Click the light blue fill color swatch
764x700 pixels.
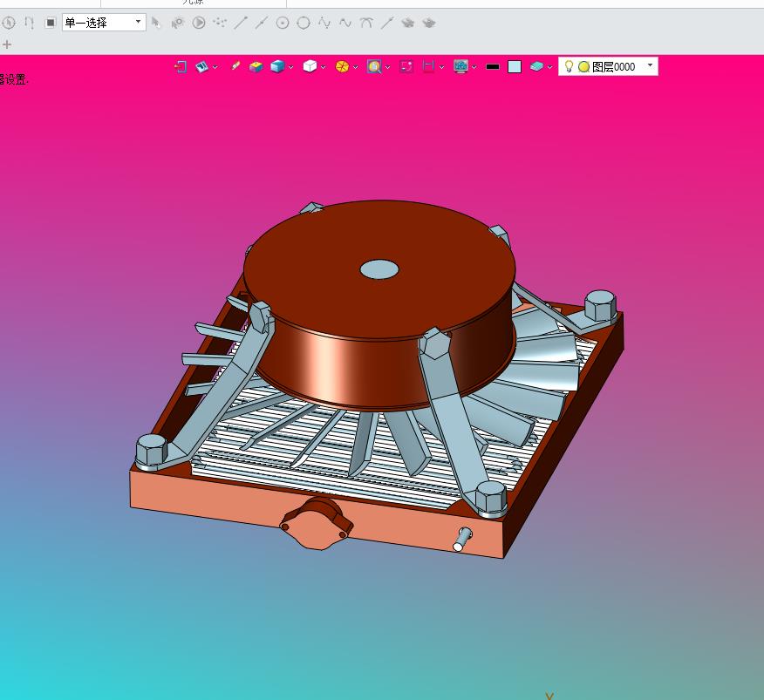pos(515,67)
